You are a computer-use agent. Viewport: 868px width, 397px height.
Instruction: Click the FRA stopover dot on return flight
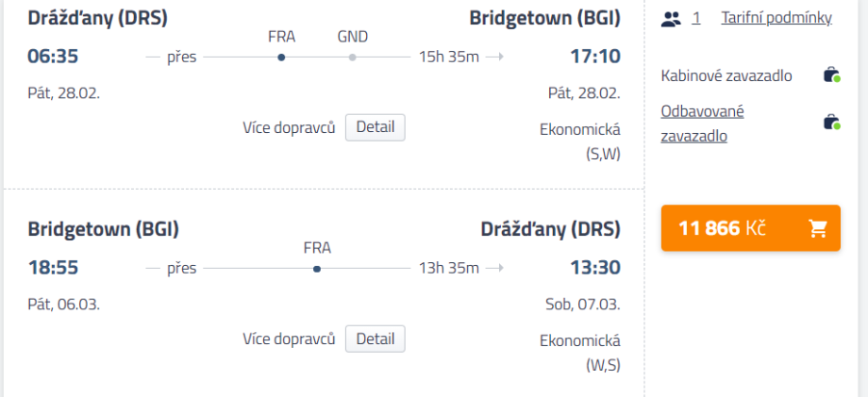(x=317, y=269)
